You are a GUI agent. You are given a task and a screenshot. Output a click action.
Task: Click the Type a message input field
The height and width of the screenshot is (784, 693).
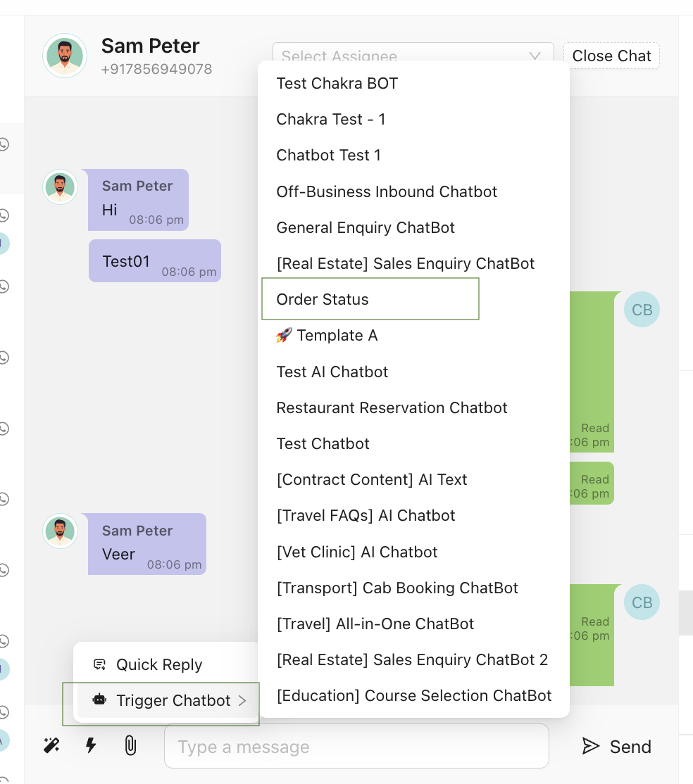coord(356,747)
